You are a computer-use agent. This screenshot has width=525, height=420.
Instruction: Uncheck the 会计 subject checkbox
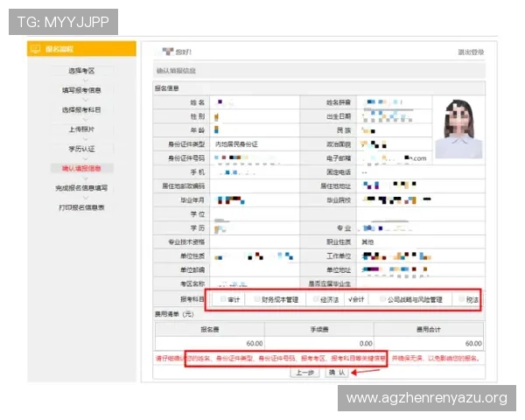350,299
